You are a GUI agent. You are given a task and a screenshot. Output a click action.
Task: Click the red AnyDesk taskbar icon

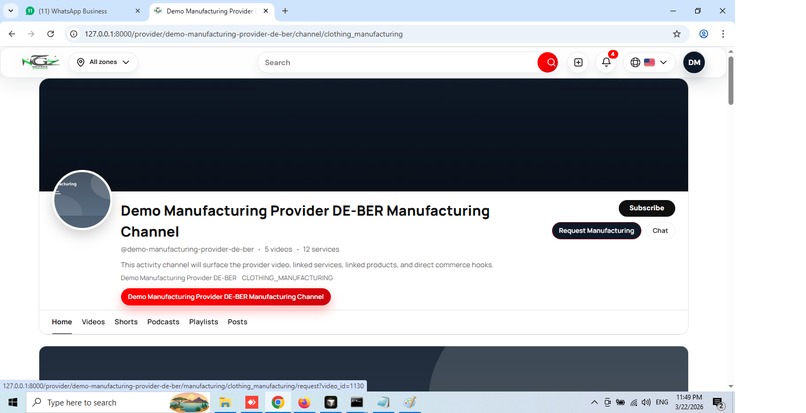pyautogui.click(x=251, y=402)
